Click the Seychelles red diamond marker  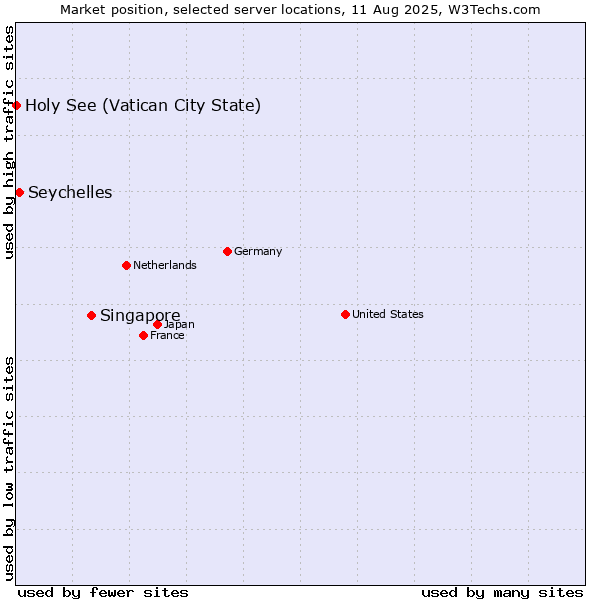tap(20, 192)
